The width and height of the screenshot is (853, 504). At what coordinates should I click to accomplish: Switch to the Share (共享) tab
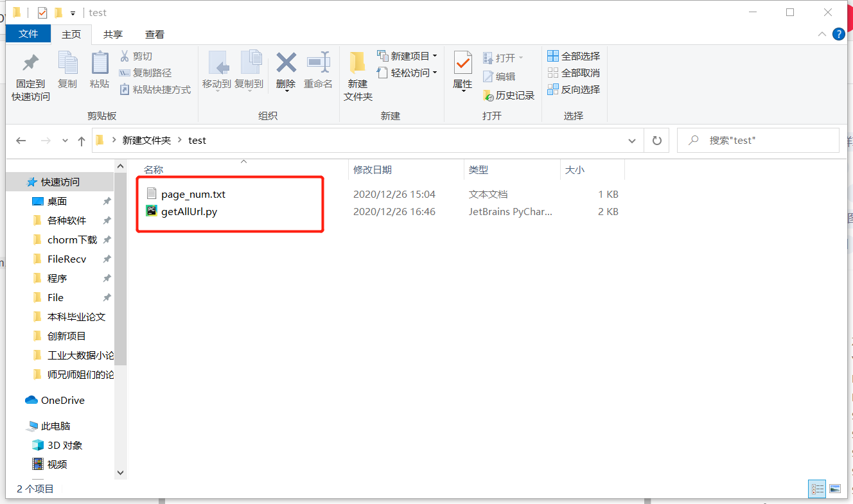pos(113,35)
